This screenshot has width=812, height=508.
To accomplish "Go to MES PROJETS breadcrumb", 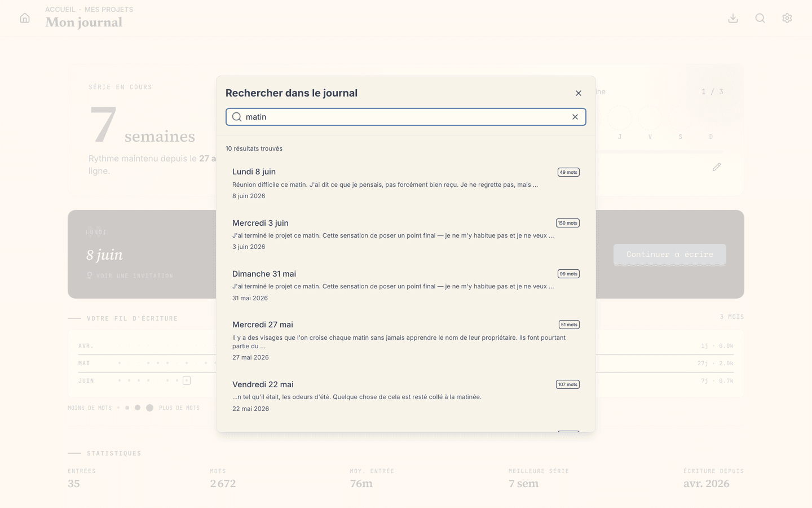I will tap(109, 10).
